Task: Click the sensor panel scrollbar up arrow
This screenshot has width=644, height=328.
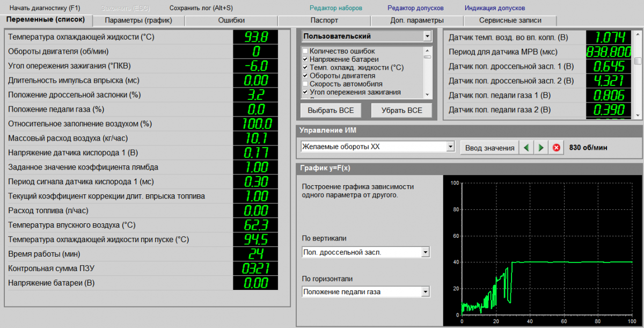Action: point(638,34)
